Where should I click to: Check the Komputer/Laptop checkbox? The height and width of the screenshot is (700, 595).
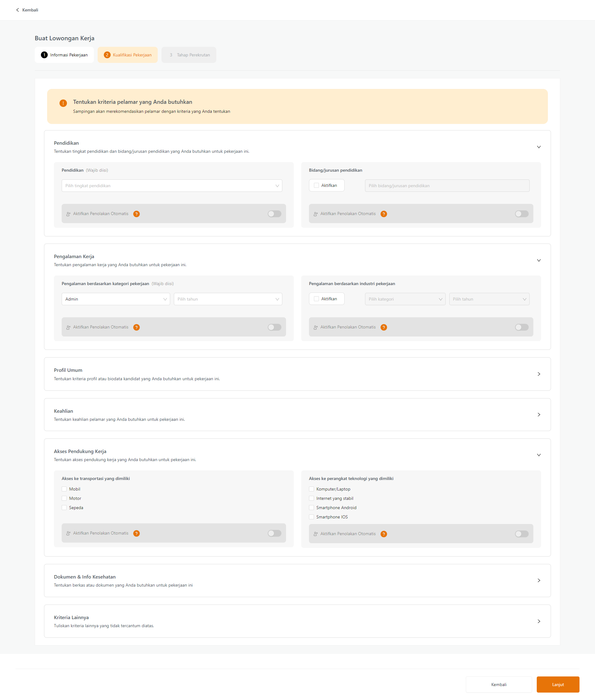(x=311, y=489)
